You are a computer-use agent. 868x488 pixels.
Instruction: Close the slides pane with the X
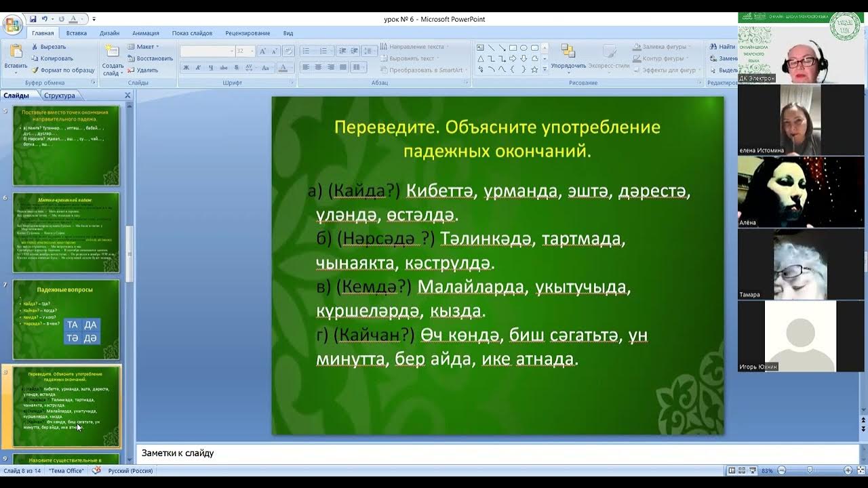(x=127, y=96)
